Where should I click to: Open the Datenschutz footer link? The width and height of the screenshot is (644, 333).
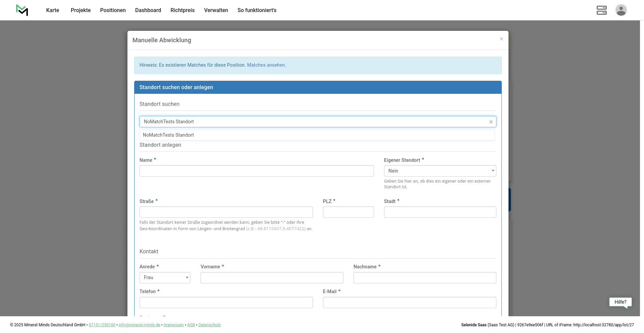209,325
